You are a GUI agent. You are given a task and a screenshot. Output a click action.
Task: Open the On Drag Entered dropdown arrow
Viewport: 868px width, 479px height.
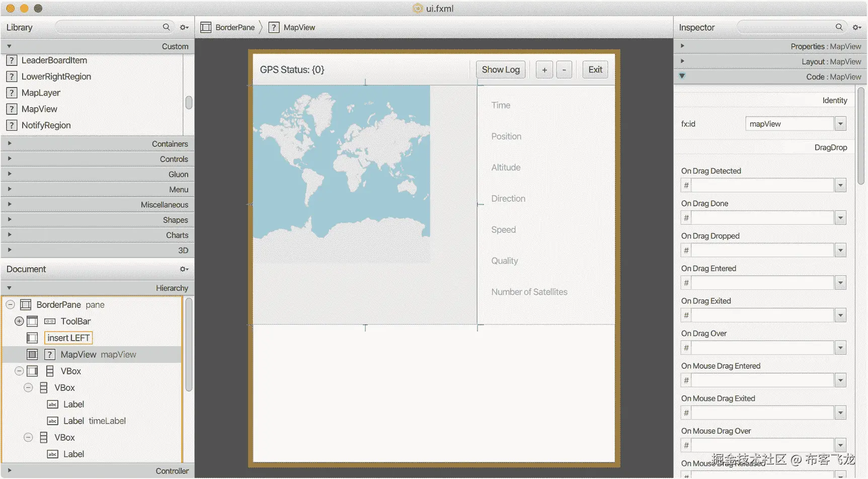tap(840, 283)
